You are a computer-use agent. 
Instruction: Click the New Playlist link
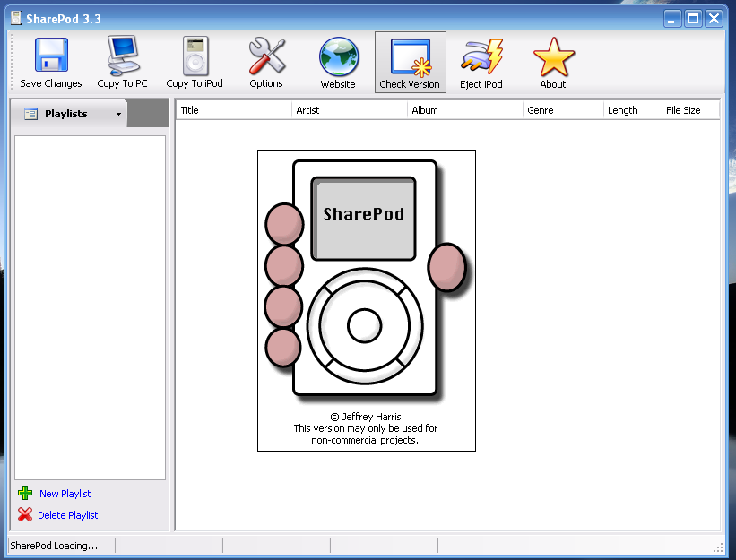65,494
